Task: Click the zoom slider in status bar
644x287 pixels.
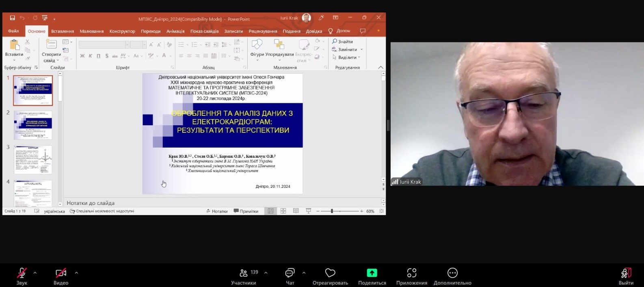Action: click(x=332, y=211)
